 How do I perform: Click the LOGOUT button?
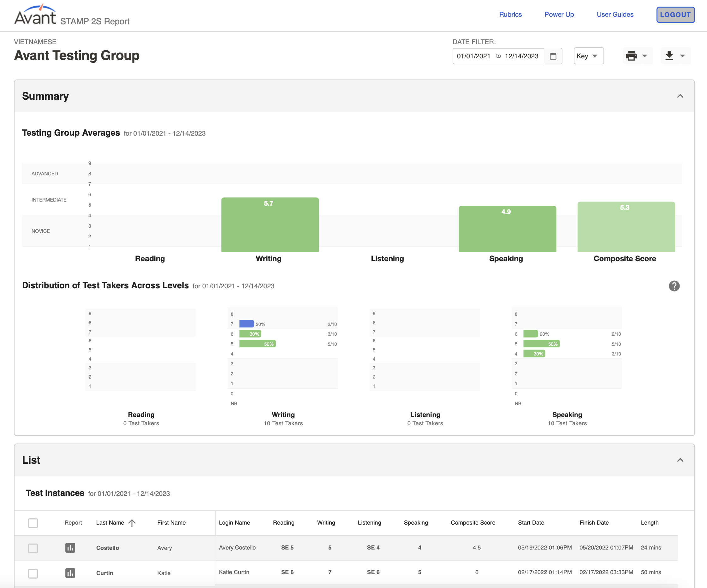[675, 15]
